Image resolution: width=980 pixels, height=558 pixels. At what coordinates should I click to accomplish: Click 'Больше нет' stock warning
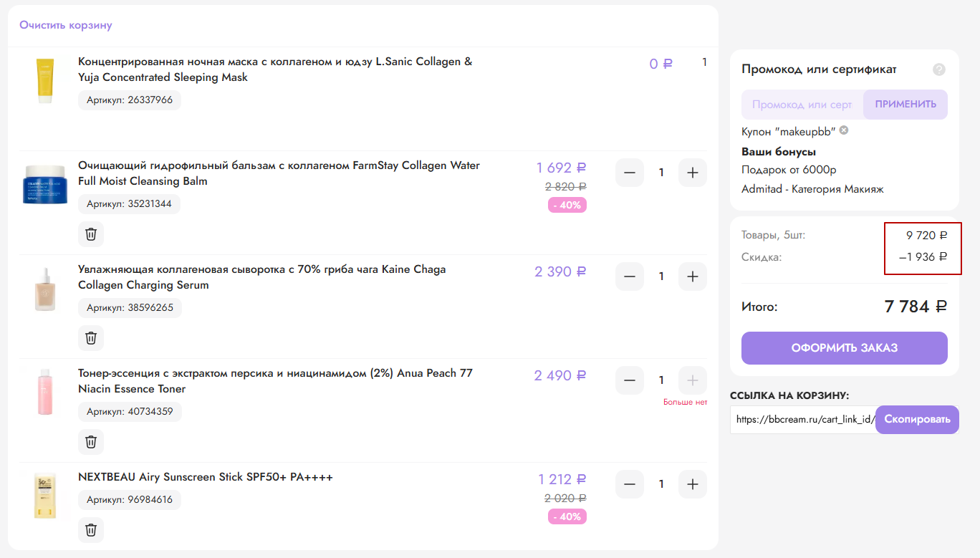point(685,403)
